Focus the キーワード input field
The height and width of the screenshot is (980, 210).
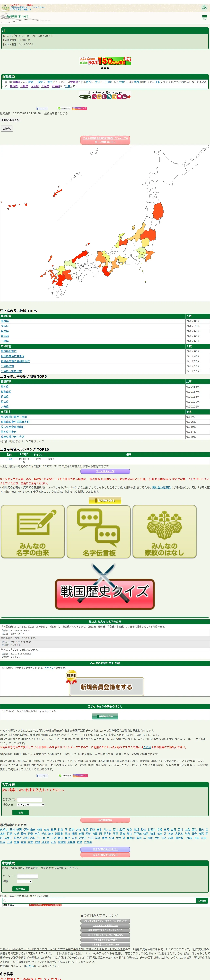click(28, 876)
